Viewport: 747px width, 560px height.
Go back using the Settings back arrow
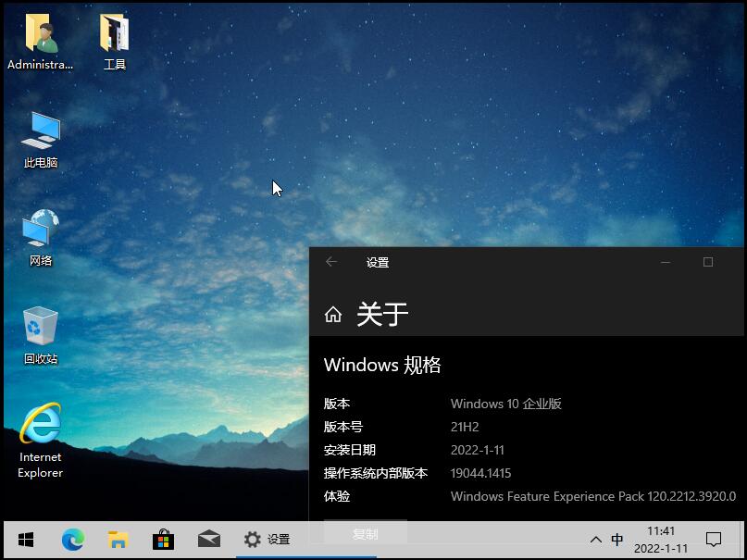tap(331, 262)
